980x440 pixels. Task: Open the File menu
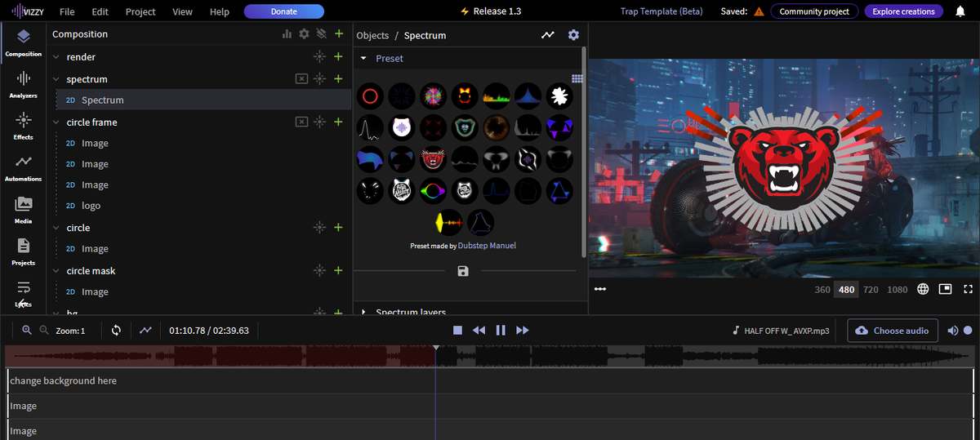[67, 12]
